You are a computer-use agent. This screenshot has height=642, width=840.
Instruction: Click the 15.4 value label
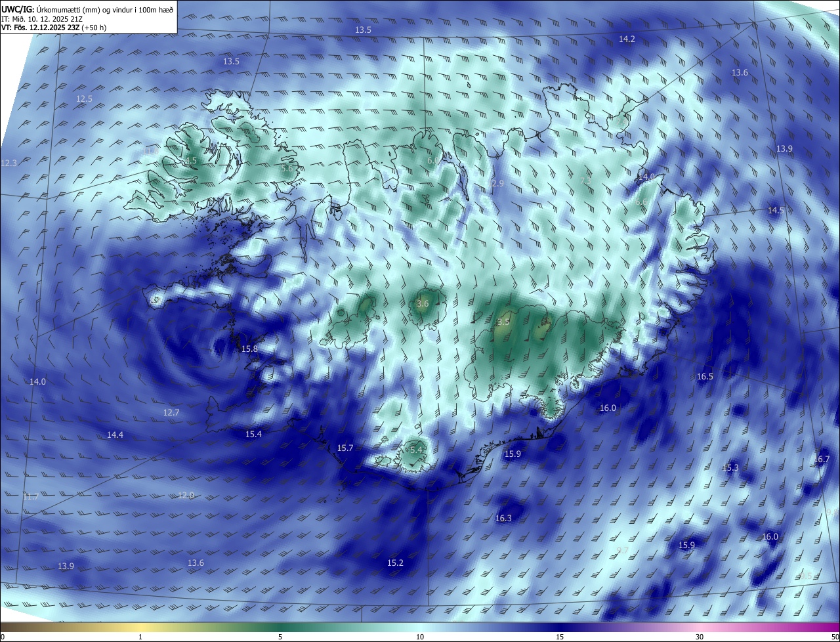click(253, 435)
